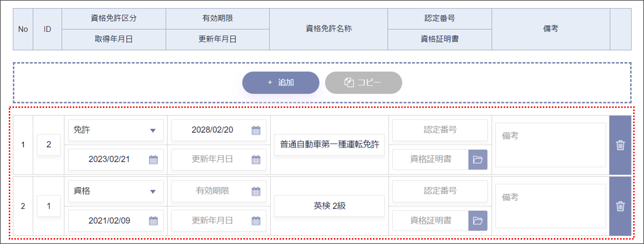The width and height of the screenshot is (644, 244).
Task: Click folder icon for row 2 certificate
Action: click(x=477, y=221)
